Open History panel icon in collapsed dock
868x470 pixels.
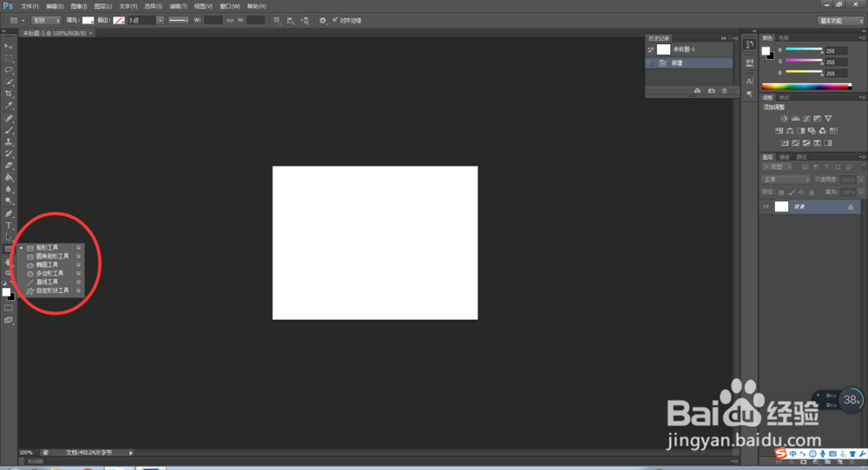coord(750,45)
